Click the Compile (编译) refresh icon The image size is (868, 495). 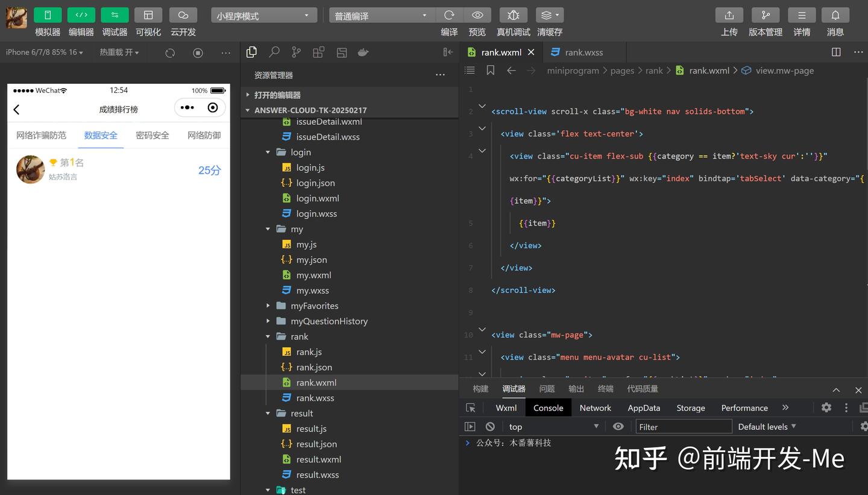tap(449, 15)
